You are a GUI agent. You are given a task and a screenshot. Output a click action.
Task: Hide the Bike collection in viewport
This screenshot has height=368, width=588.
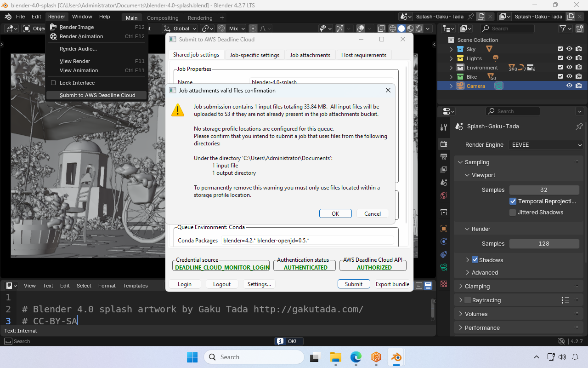tap(569, 76)
